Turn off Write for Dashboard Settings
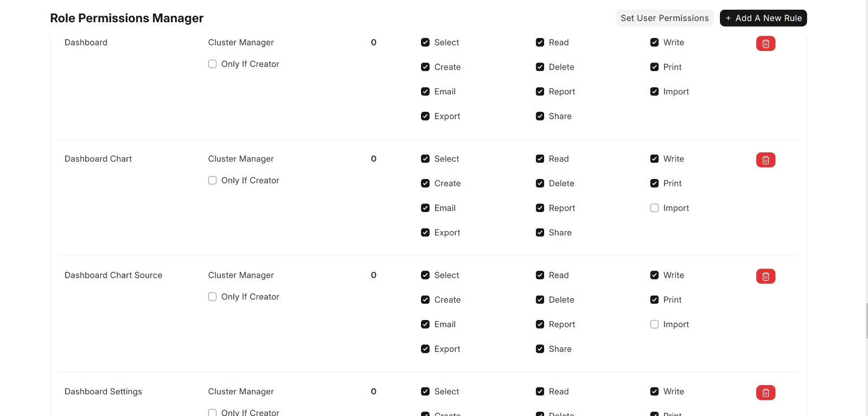868x416 pixels. pyautogui.click(x=654, y=392)
